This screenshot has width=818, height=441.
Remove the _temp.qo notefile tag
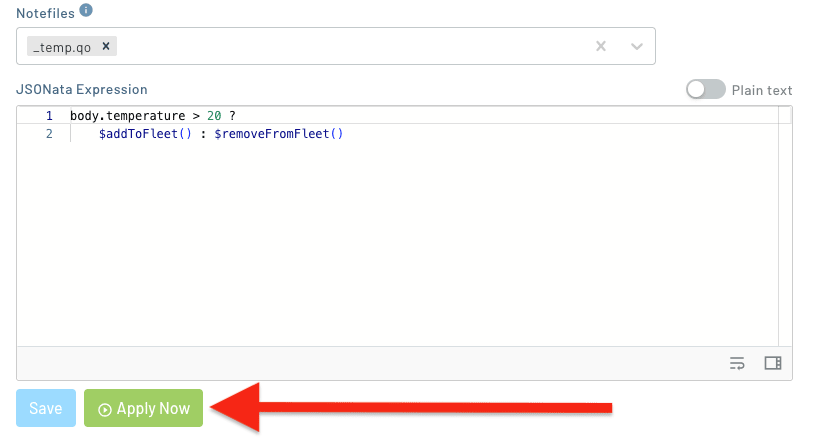pyautogui.click(x=106, y=46)
